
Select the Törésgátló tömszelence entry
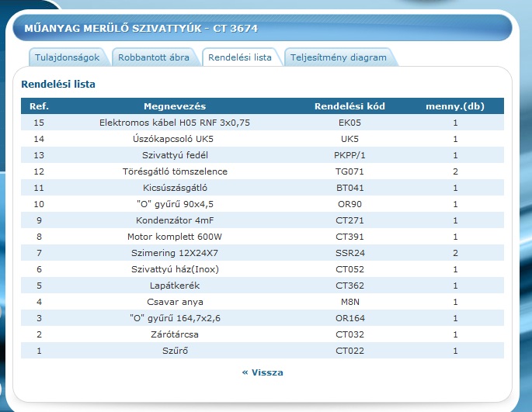tap(175, 171)
